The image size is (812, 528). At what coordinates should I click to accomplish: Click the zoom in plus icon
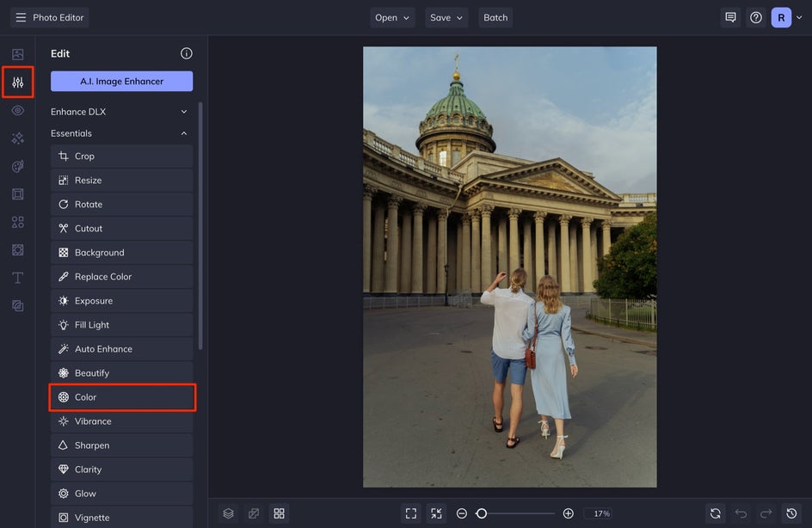click(568, 513)
